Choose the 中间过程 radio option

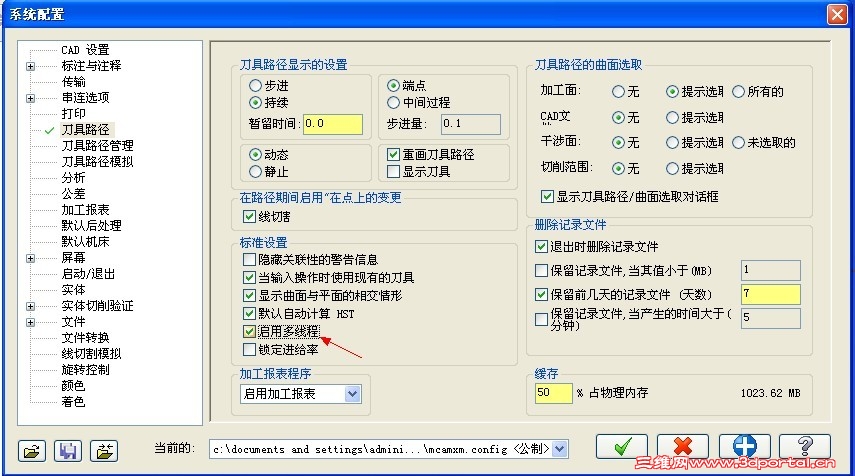pos(393,103)
